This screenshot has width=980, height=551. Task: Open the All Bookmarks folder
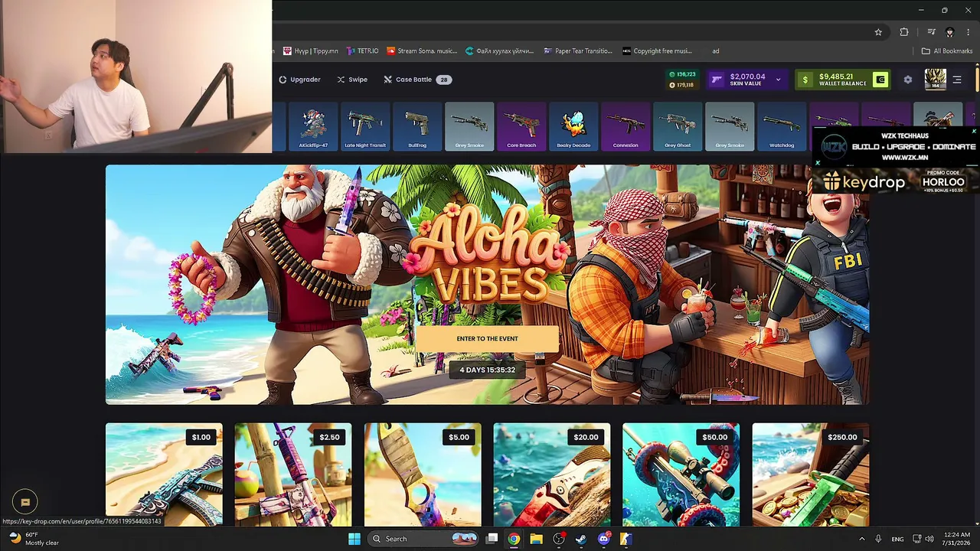click(947, 51)
